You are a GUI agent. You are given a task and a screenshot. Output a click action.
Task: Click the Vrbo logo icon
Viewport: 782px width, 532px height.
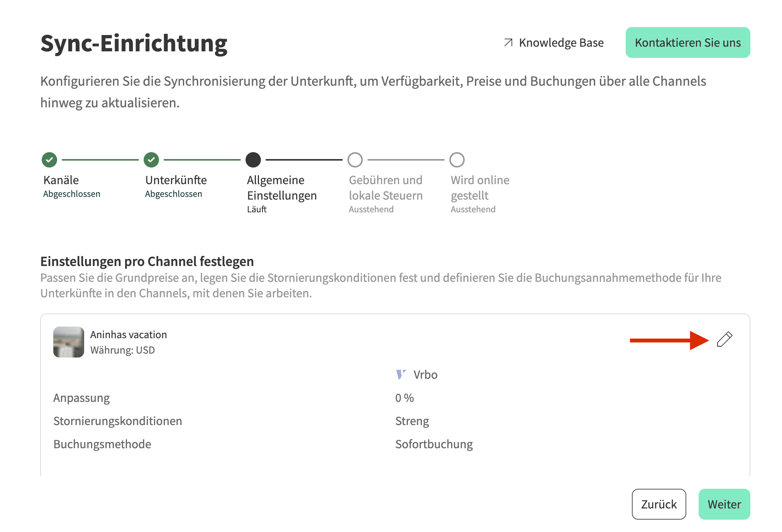point(401,374)
